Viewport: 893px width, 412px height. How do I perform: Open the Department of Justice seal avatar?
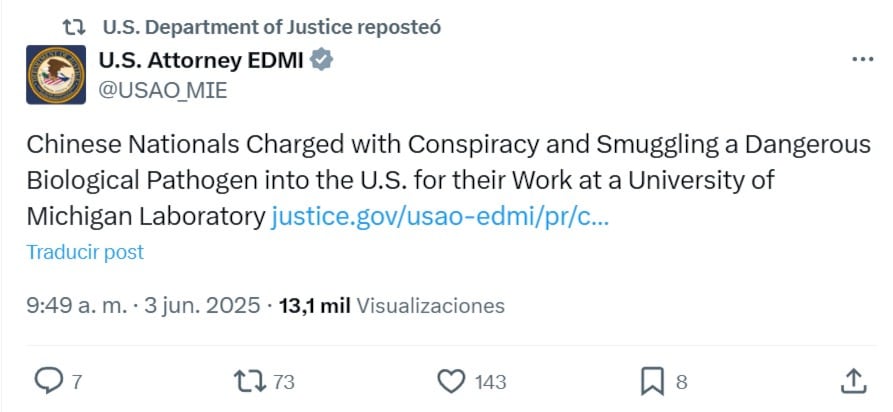coord(55,75)
